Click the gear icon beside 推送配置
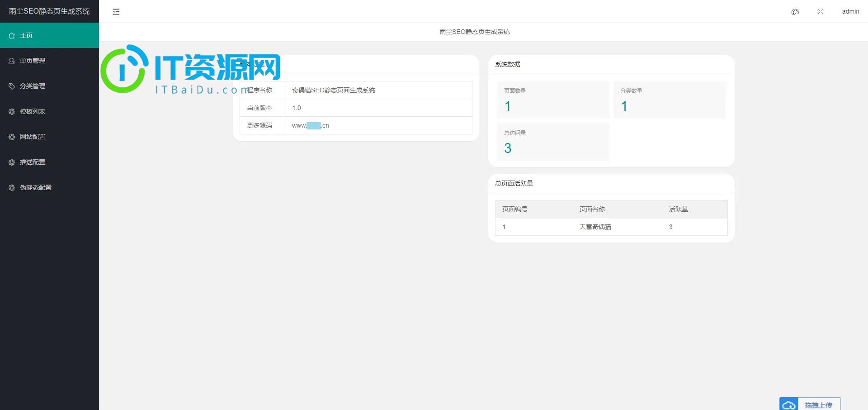 (12, 162)
